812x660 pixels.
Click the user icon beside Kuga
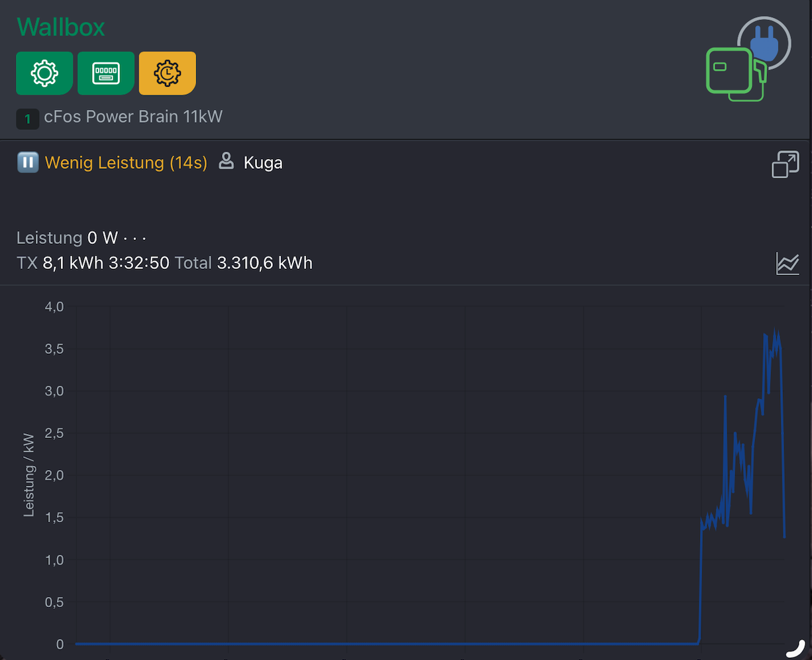[227, 161]
